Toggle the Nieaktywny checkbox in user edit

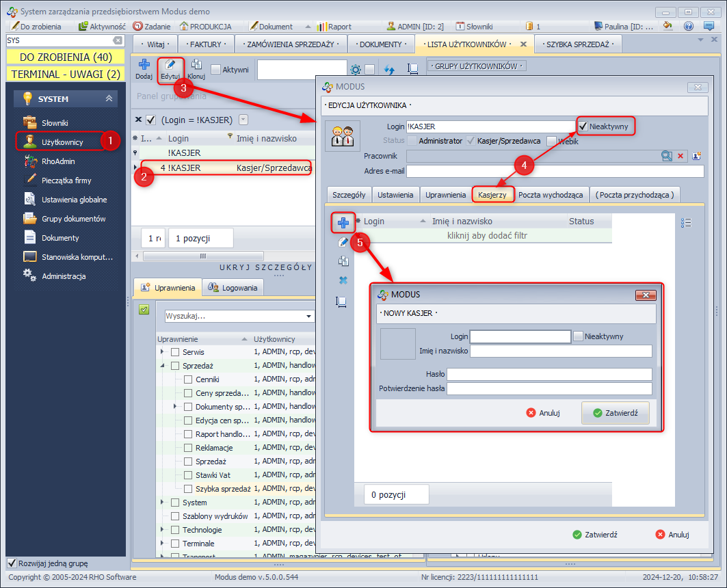[583, 126]
